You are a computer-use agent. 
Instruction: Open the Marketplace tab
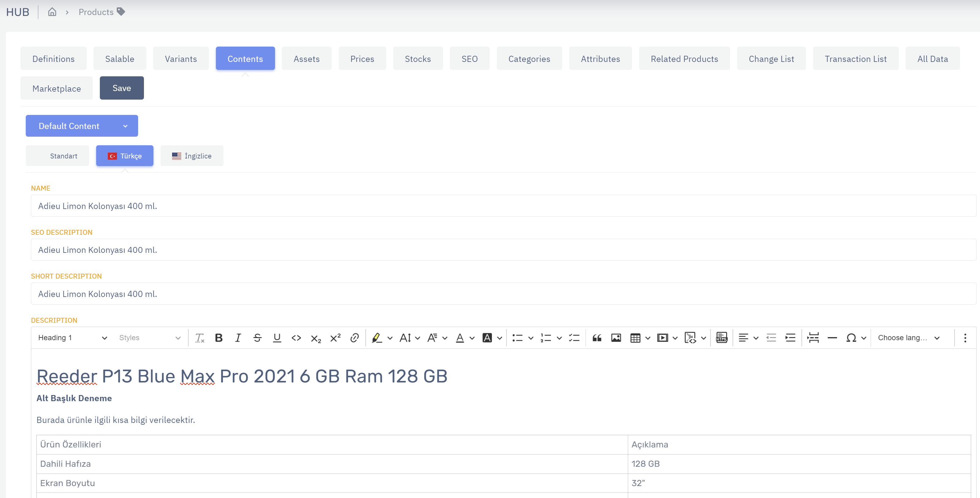point(57,88)
